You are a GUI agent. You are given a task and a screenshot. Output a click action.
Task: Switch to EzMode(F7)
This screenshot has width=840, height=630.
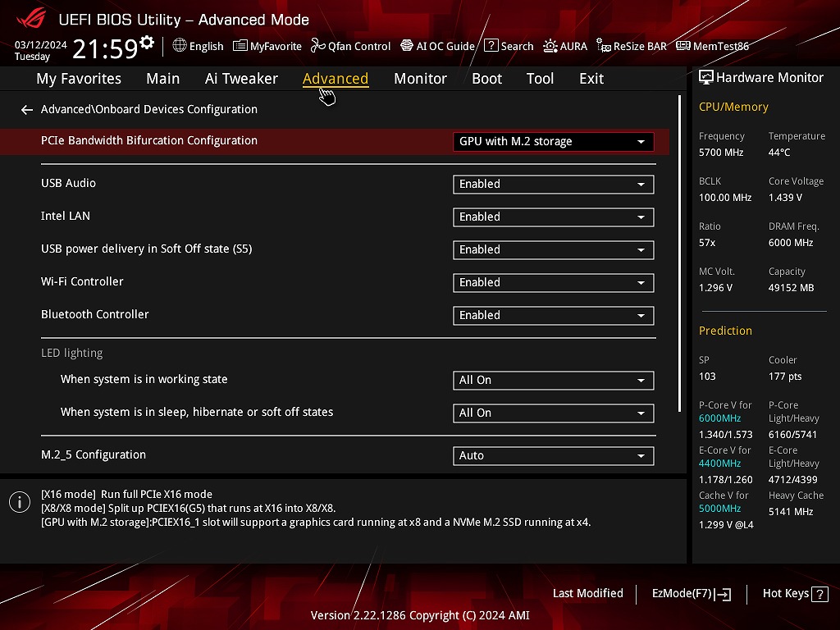point(691,594)
